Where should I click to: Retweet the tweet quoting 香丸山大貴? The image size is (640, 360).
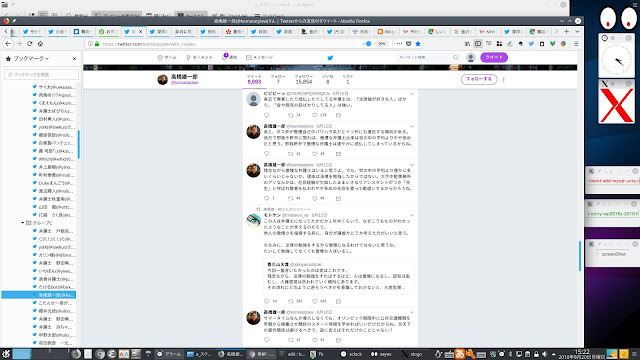click(291, 301)
